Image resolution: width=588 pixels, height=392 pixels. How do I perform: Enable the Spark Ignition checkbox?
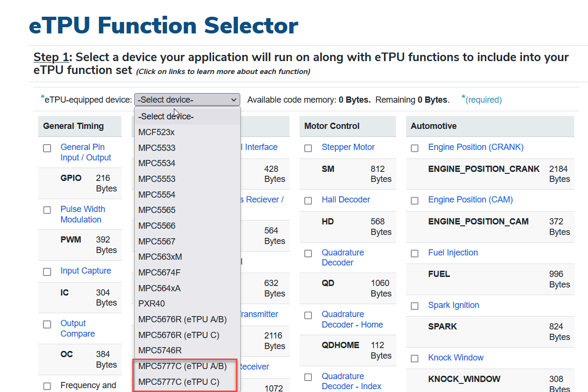414,306
